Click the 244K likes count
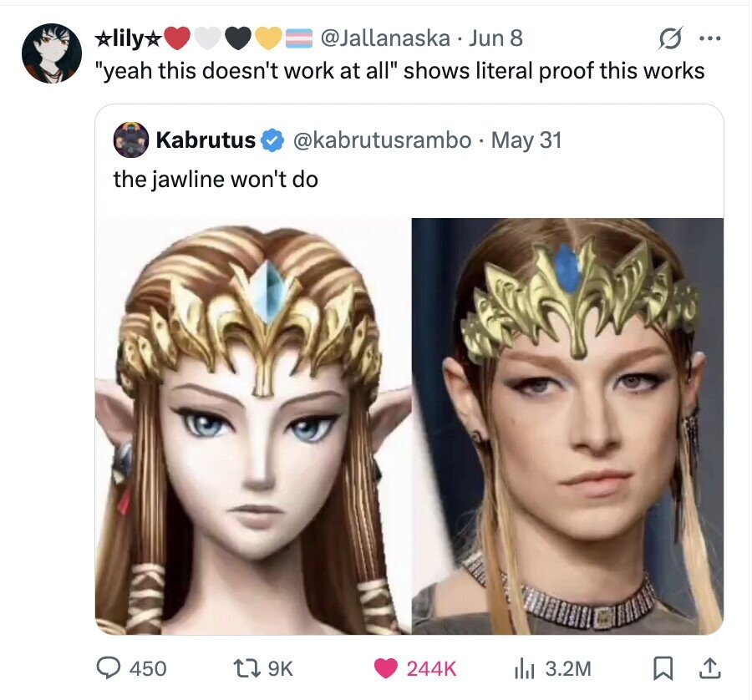Screen dimensions: 752x700 (x=431, y=669)
